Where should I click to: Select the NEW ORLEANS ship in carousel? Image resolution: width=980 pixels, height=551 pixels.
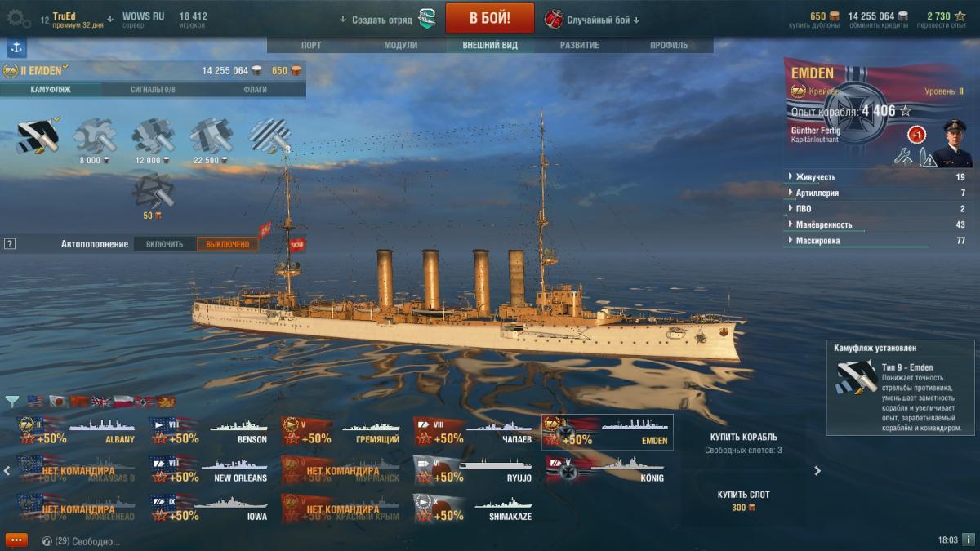[x=209, y=469]
